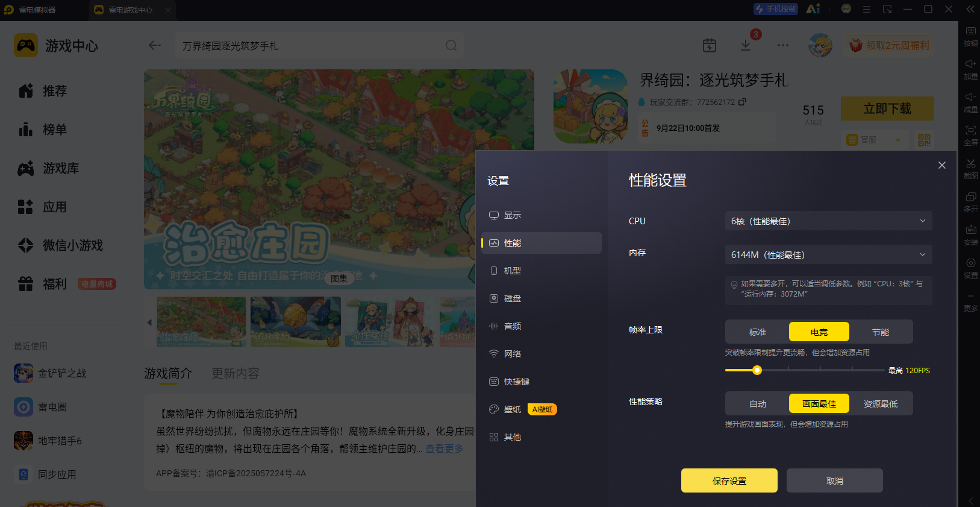Click the 保存设置 button
The width and height of the screenshot is (980, 507).
pyautogui.click(x=729, y=480)
